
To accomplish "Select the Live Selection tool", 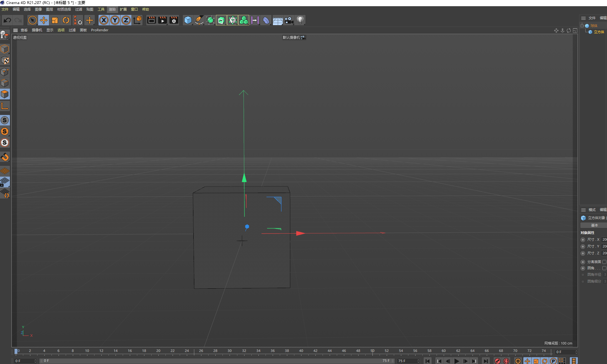I will pos(32,20).
